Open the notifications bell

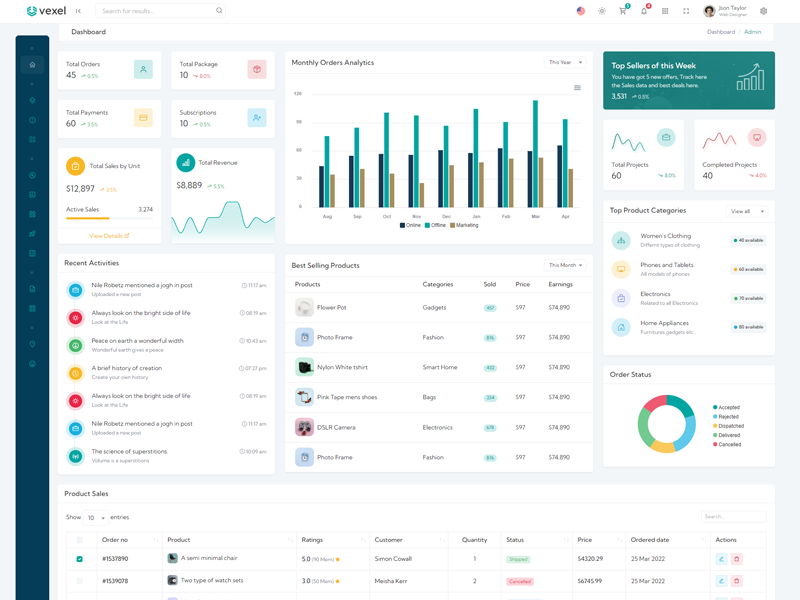click(643, 11)
